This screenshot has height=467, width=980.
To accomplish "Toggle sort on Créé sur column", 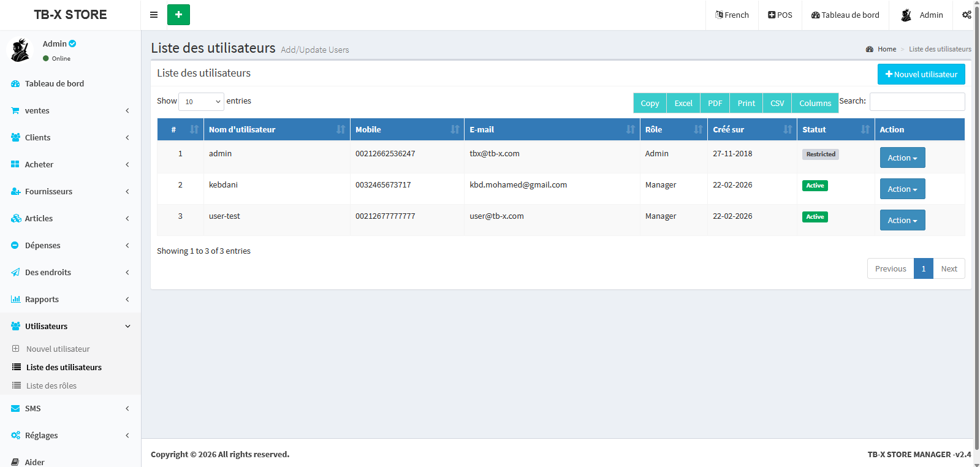I will coord(752,129).
